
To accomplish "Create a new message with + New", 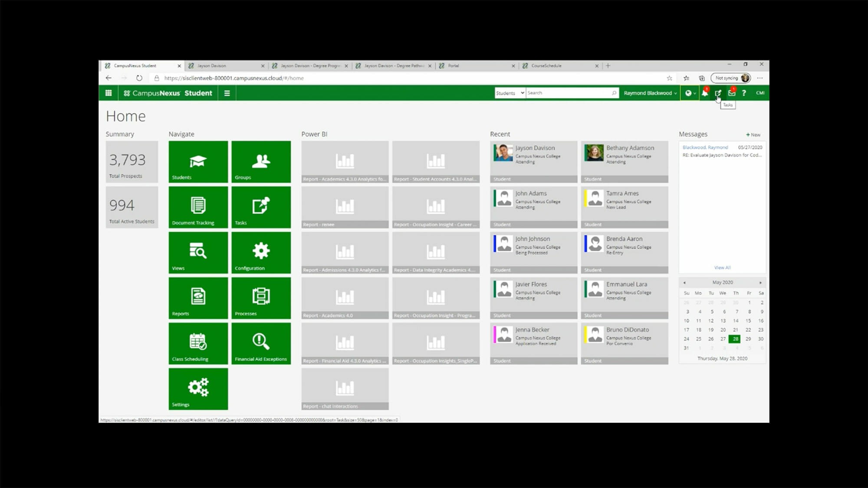I will (x=753, y=135).
